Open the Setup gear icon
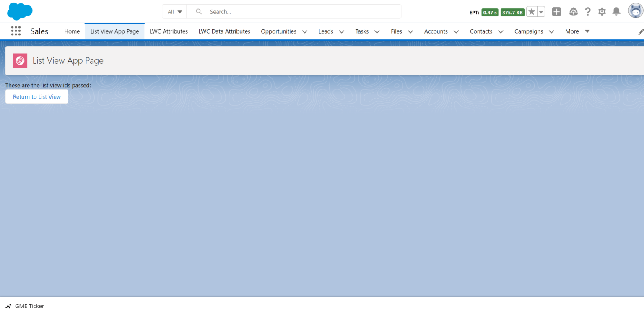The width and height of the screenshot is (644, 315). (602, 11)
